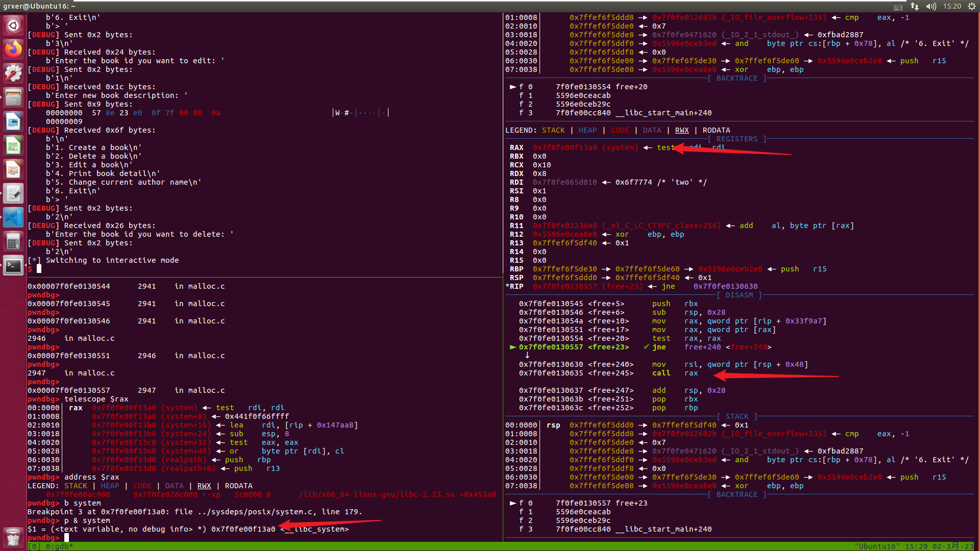This screenshot has height=551, width=980.
Task: Click the 'address $rax' command text
Action: tap(92, 477)
